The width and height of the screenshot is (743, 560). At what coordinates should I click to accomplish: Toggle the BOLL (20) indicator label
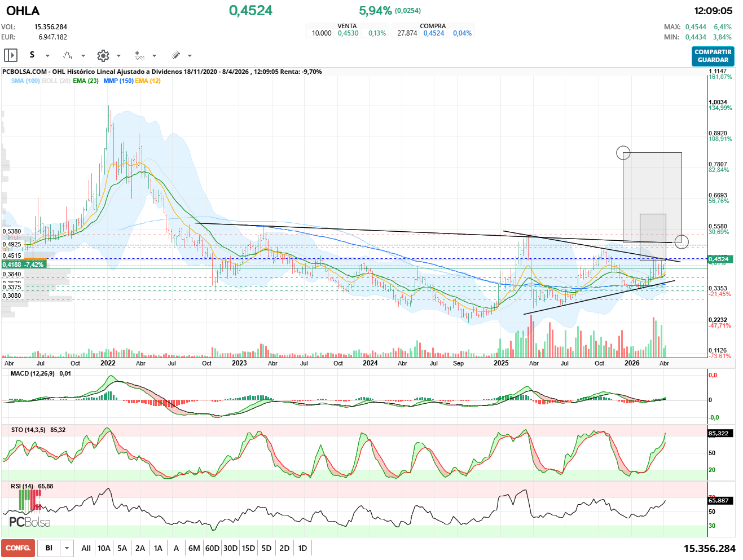click(56, 81)
